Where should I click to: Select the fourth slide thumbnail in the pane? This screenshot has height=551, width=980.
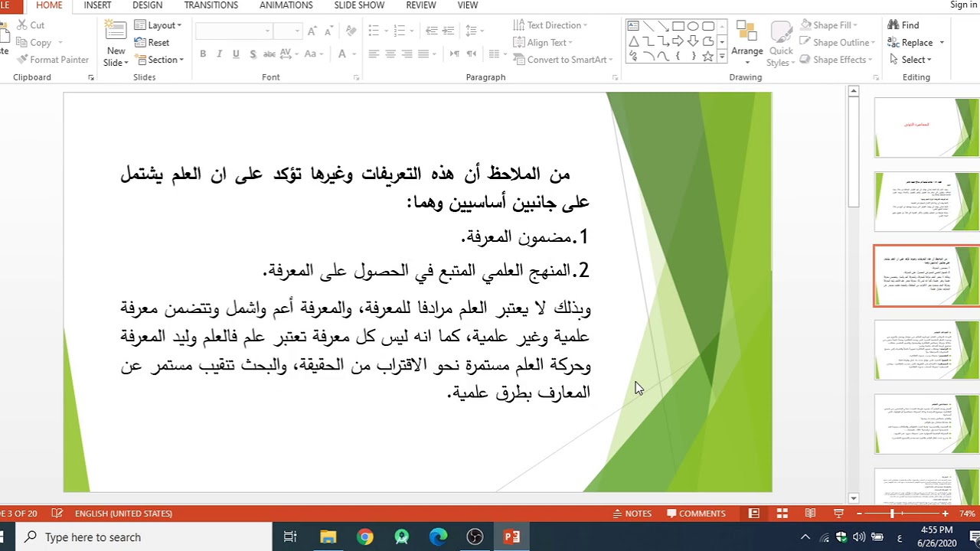[x=926, y=350]
